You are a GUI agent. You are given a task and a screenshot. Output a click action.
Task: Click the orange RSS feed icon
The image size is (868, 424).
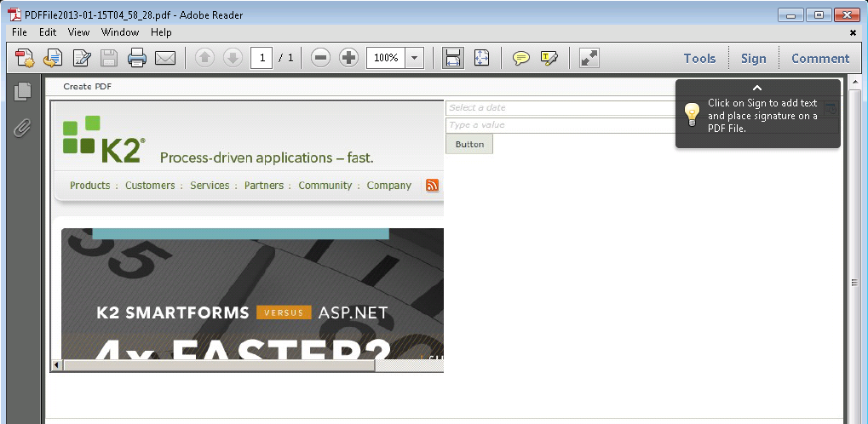(x=433, y=186)
